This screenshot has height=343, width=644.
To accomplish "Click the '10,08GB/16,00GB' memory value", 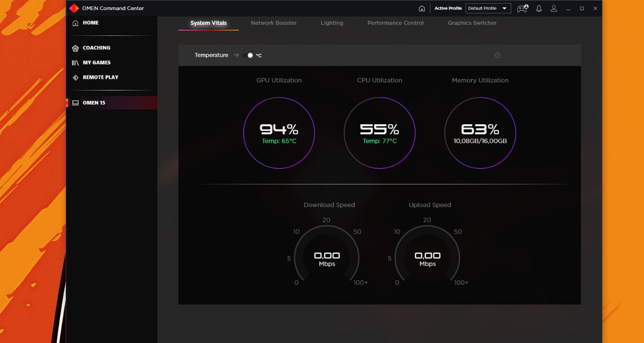I will [x=480, y=141].
